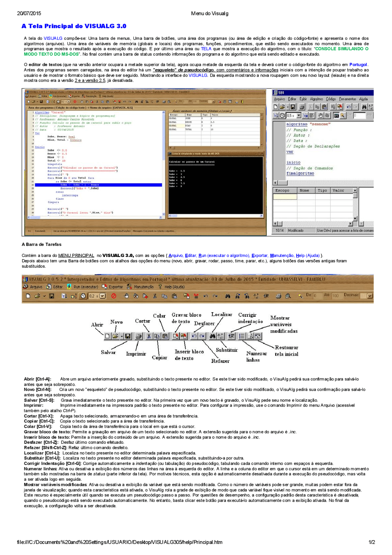Viewport: 392px width, 555px height.
Task: Click the Localizar binoculars icon in the labeled diagram
Action: [x=213, y=336]
